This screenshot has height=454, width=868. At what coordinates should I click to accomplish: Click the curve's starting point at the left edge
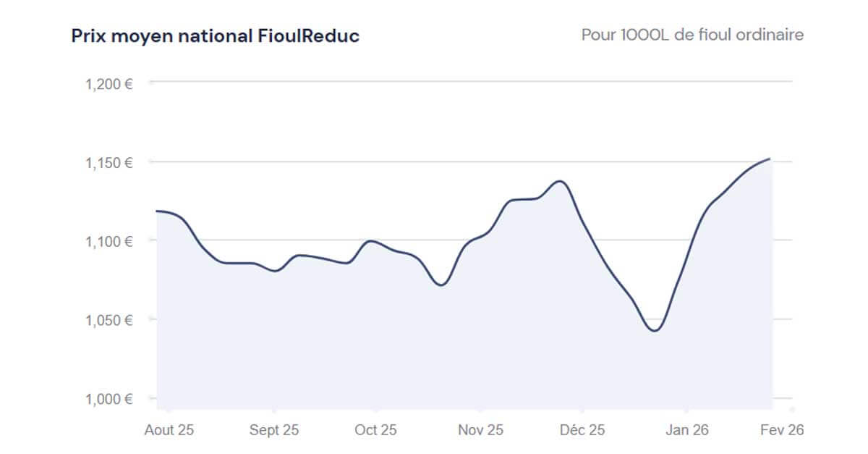157,211
